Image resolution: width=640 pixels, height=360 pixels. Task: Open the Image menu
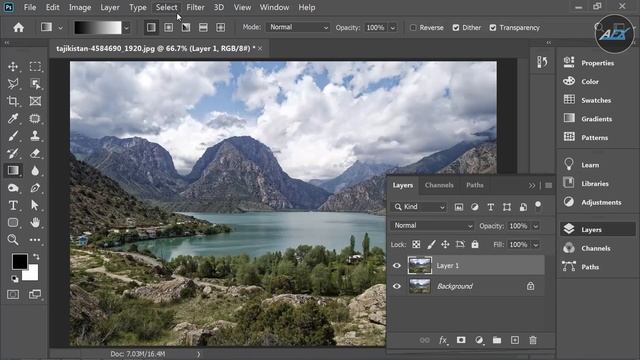(80, 7)
